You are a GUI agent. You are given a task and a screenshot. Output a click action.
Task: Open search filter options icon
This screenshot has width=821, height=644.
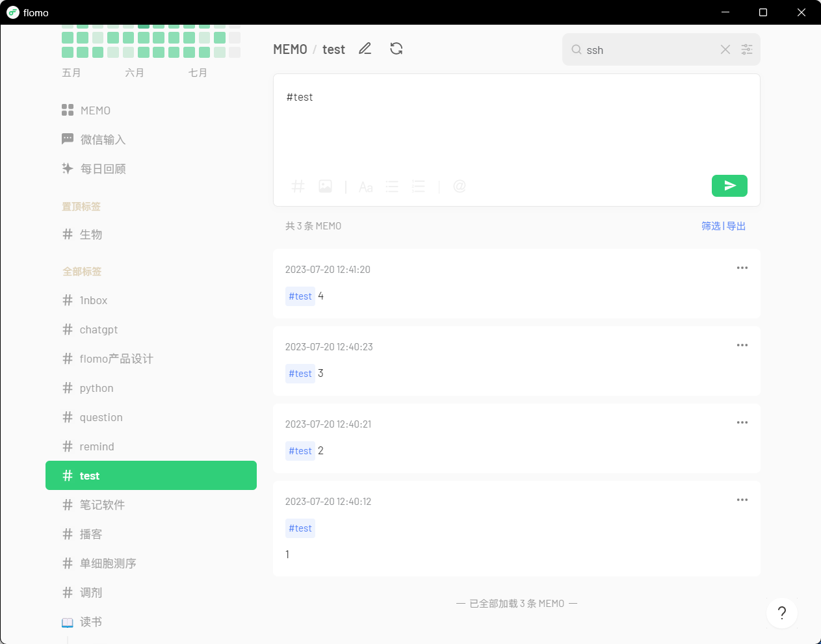(x=747, y=49)
